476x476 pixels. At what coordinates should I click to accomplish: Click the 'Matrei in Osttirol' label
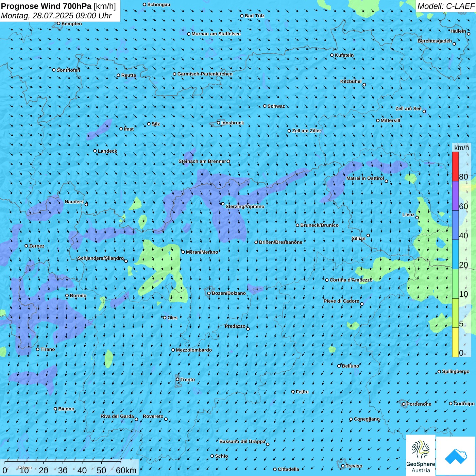point(365,178)
